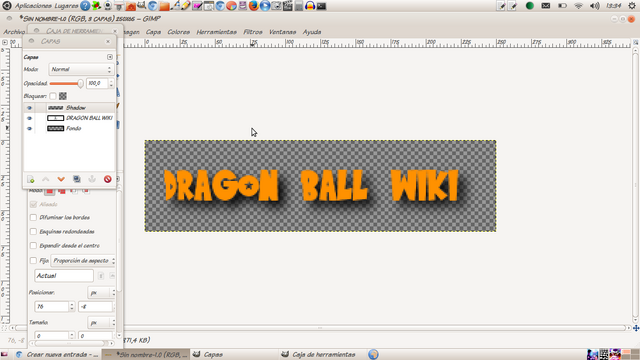Switch to Caja de herramientas taskbar window
This screenshot has width=640, height=360.
(x=319, y=354)
